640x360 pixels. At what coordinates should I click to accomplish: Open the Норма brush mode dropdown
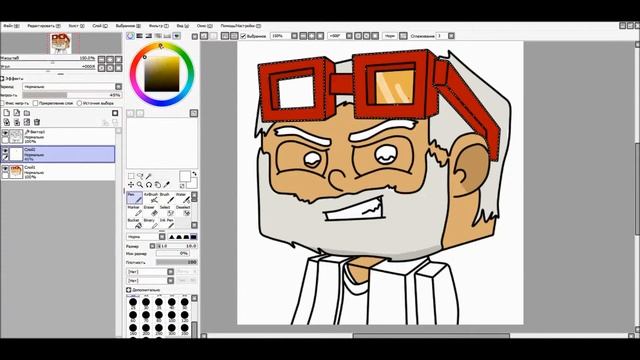(x=162, y=237)
